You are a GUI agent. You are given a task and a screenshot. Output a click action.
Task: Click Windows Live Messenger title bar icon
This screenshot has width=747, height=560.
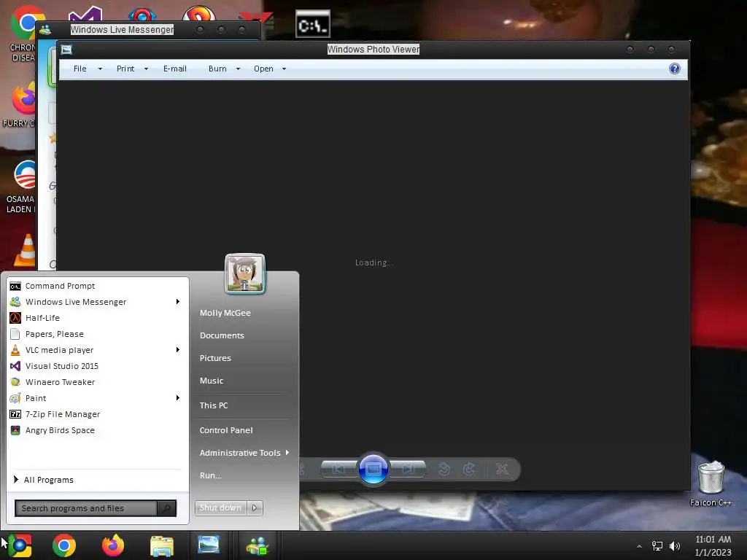tap(46, 30)
